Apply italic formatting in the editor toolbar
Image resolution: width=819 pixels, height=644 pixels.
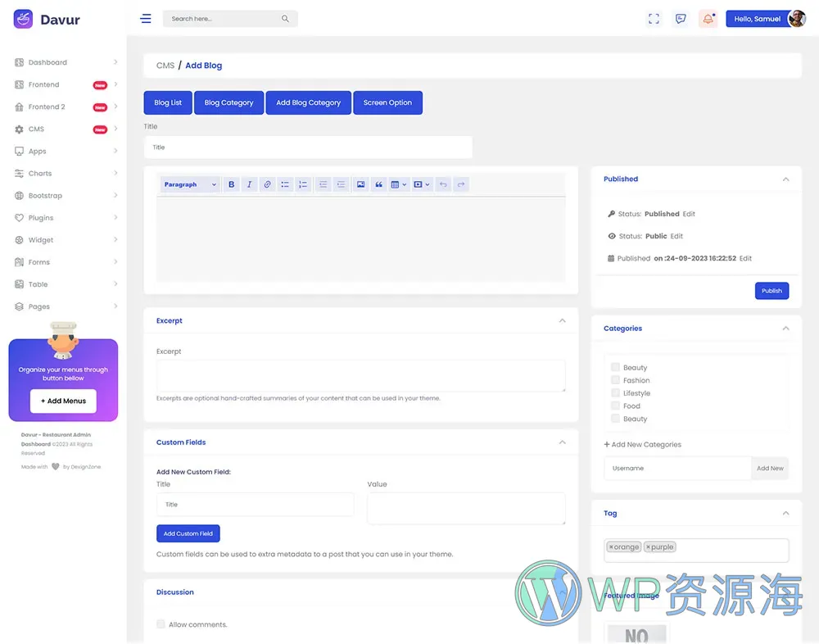(249, 184)
